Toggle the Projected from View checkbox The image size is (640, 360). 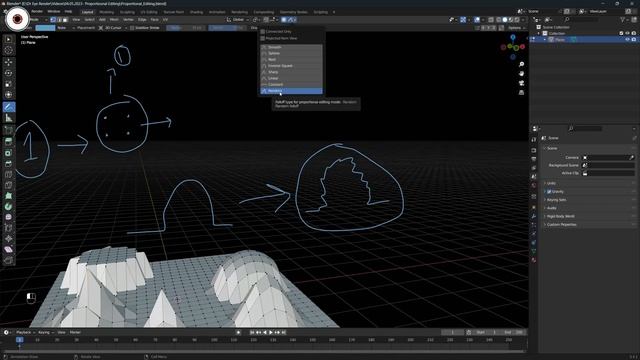coord(263,38)
